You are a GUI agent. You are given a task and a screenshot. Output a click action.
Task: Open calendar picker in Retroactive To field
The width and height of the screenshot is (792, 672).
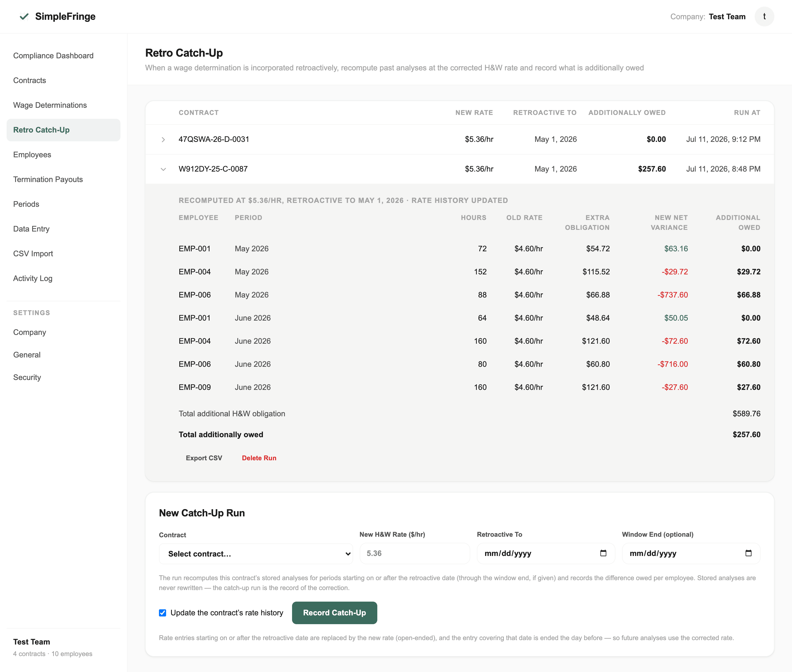pos(603,553)
